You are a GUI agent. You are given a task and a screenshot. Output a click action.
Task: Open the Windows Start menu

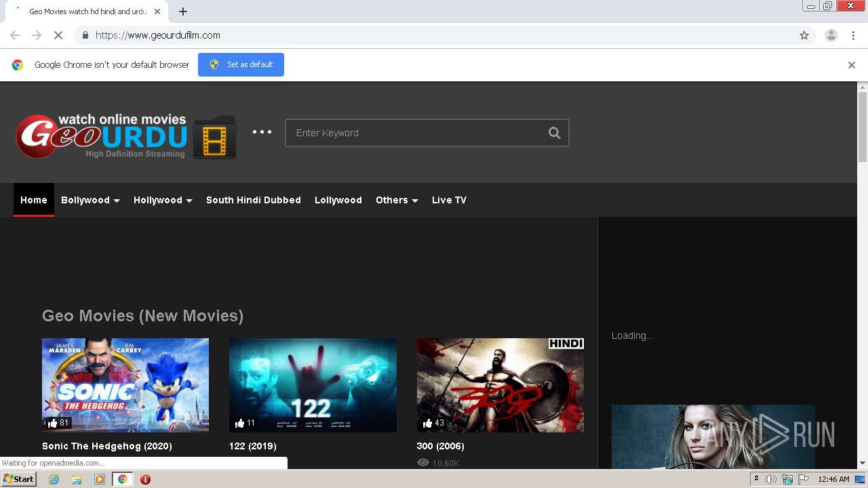18,479
